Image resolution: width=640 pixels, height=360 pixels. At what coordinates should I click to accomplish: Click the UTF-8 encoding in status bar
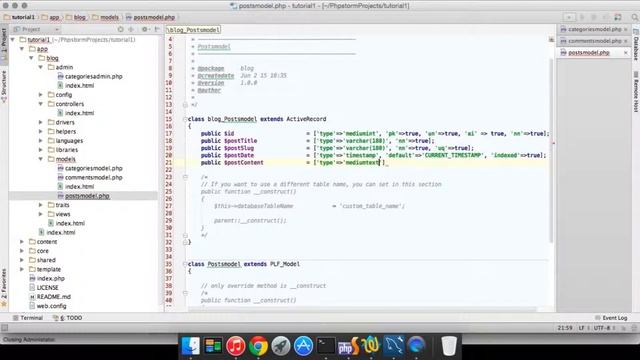click(x=603, y=328)
